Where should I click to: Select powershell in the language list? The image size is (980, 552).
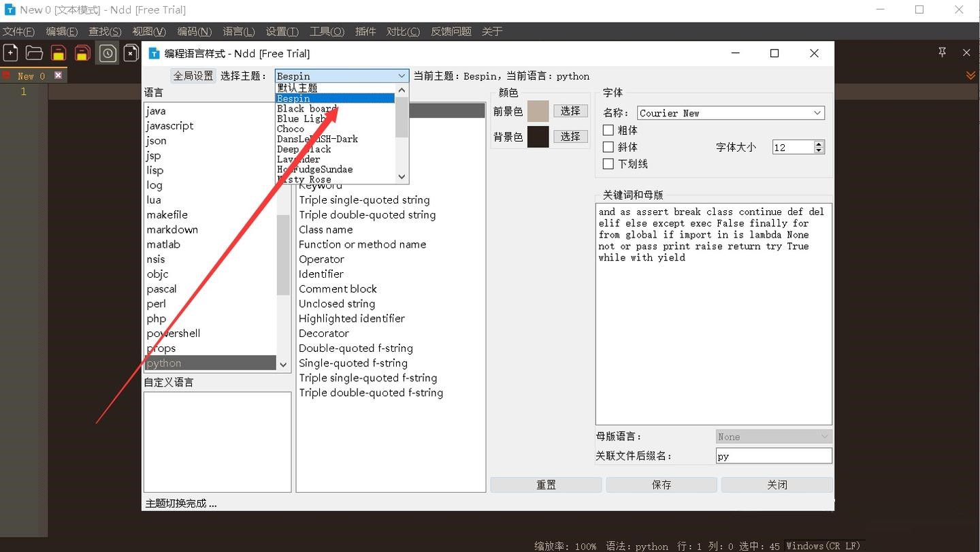(210, 334)
